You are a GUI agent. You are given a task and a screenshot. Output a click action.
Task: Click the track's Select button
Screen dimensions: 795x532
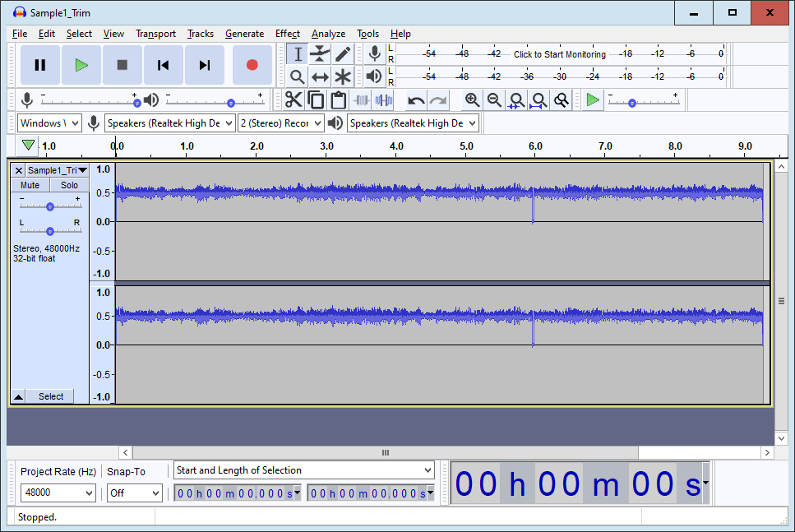pos(50,396)
